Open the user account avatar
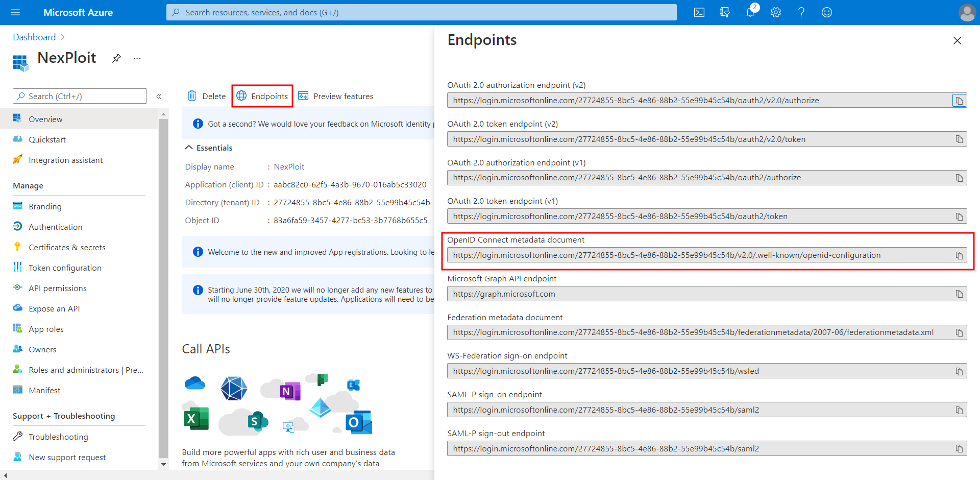The image size is (980, 480). tap(967, 12)
